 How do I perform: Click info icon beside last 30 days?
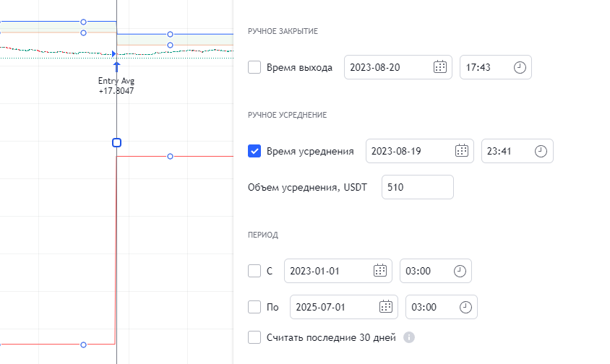(409, 337)
